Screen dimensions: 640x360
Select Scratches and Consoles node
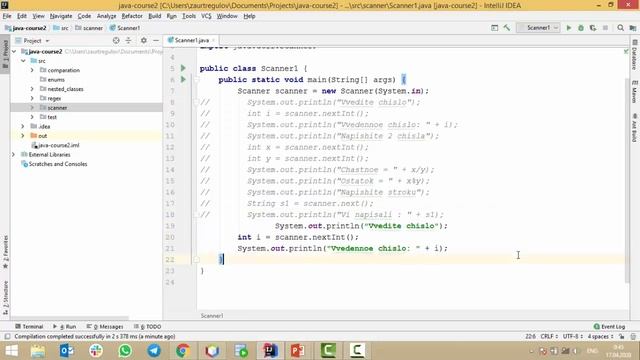point(54,164)
